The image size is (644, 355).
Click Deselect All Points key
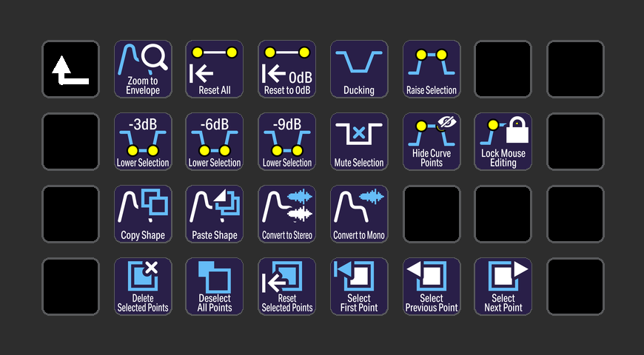215,286
